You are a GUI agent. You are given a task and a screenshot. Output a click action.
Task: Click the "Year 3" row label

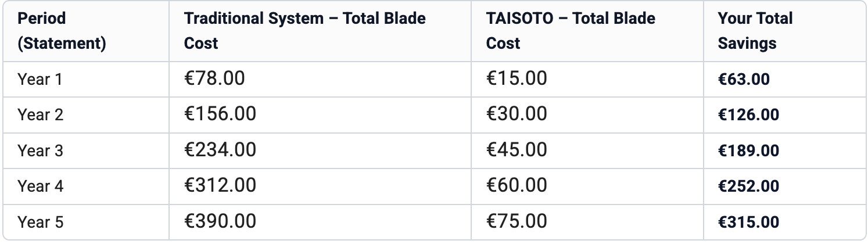click(x=40, y=151)
